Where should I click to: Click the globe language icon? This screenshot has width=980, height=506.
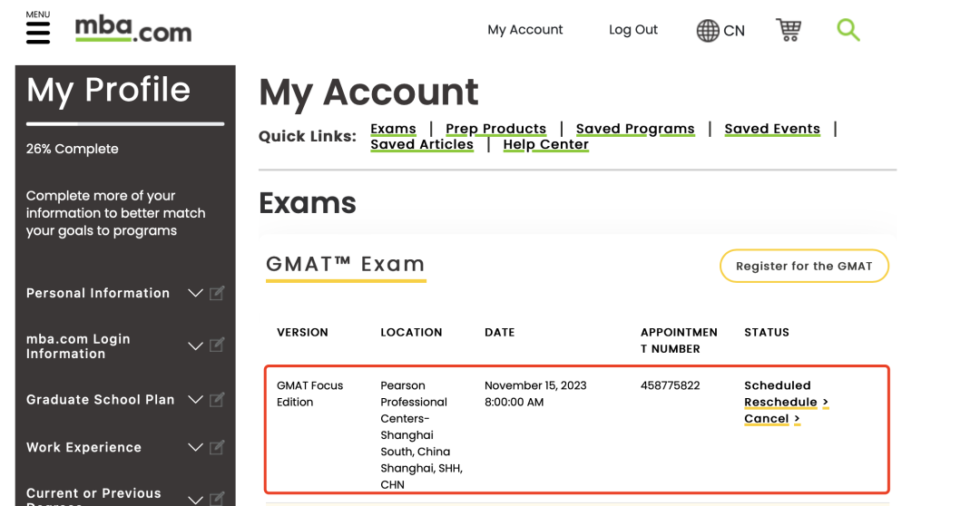pyautogui.click(x=708, y=31)
